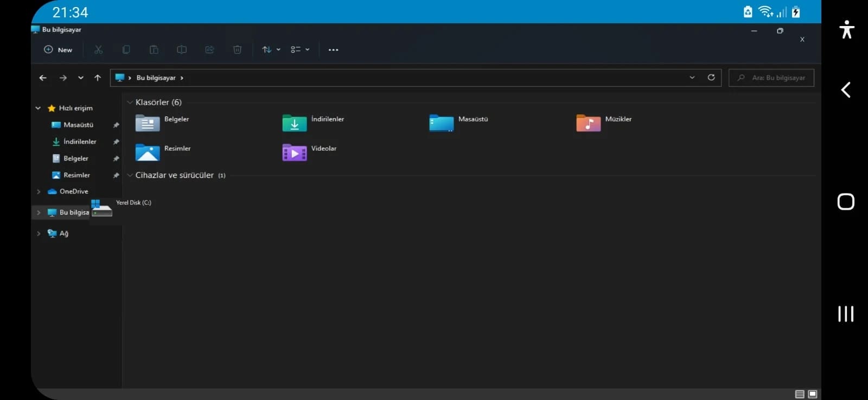Click pin icon next to sidebar İndirilenler
The height and width of the screenshot is (400, 868).
pos(116,142)
